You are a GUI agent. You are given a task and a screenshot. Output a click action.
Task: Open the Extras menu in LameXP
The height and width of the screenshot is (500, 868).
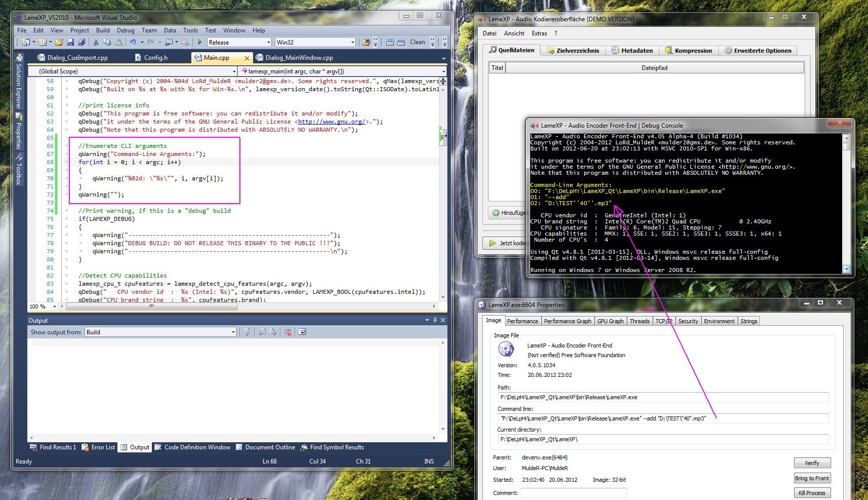[539, 33]
